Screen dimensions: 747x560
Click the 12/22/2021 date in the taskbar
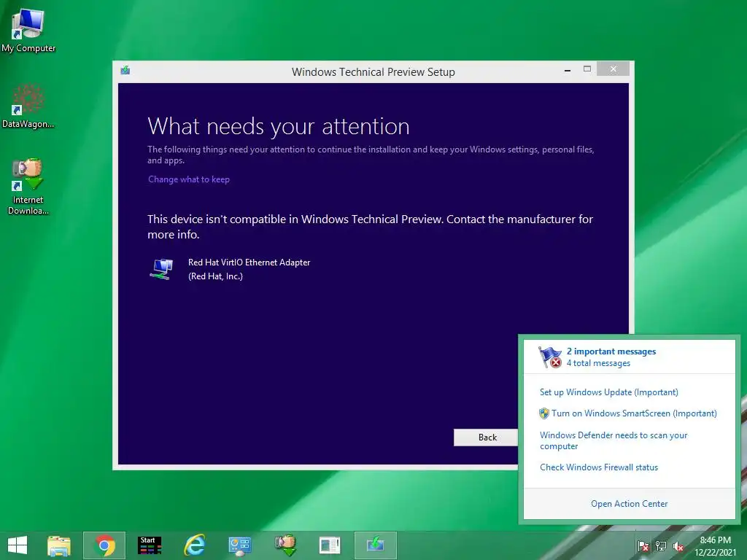tap(715, 553)
